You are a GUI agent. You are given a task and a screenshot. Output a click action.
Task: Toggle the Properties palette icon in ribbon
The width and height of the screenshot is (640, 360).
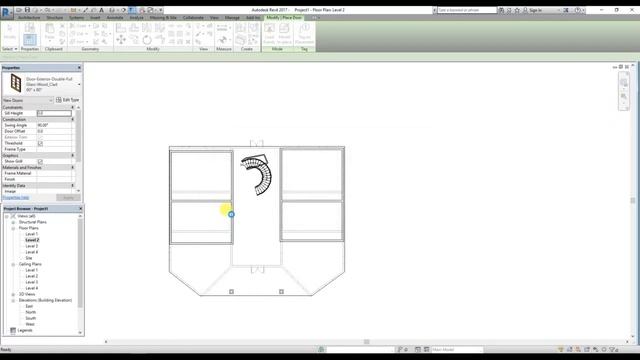[x=29, y=40]
